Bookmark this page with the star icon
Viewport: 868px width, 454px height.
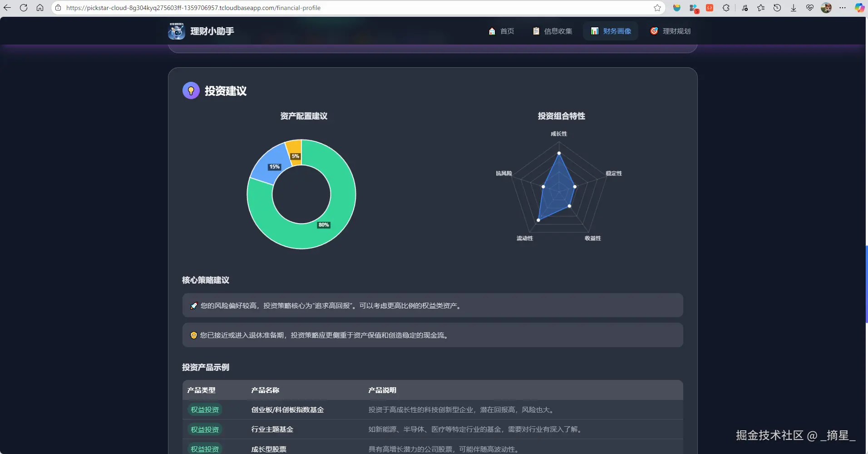coord(657,8)
